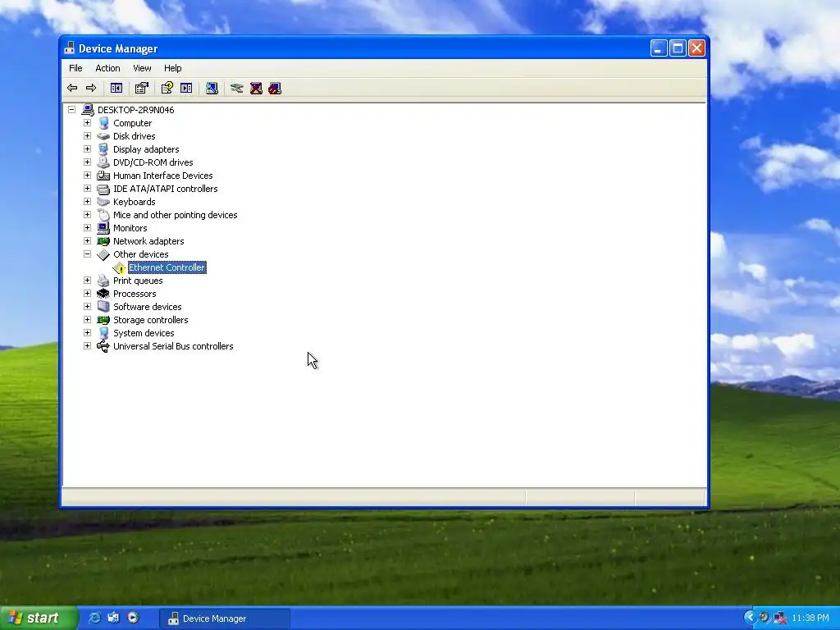Select the System devices label
The image size is (840, 630).
[x=144, y=333]
